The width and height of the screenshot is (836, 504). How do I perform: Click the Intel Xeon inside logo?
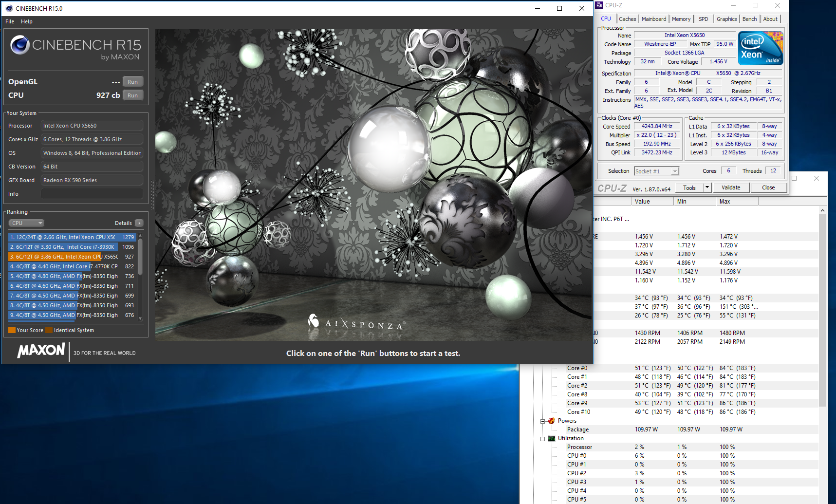761,48
